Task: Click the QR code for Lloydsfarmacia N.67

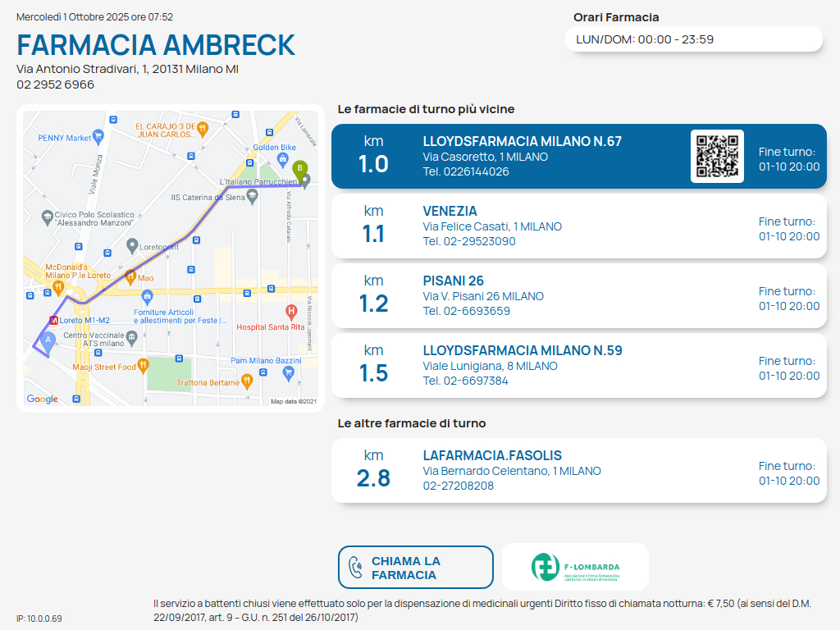Action: point(717,156)
